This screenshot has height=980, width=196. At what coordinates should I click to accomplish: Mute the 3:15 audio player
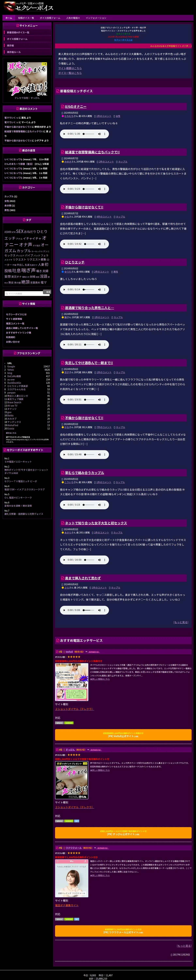(x=99, y=505)
